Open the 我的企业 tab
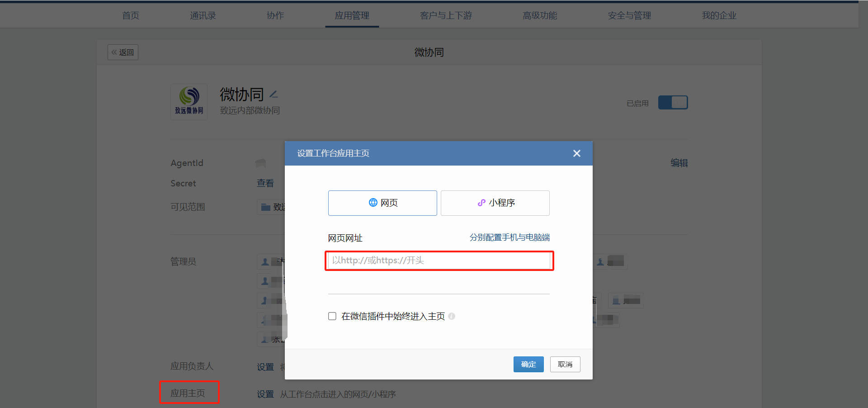This screenshot has width=868, height=408. pos(719,15)
